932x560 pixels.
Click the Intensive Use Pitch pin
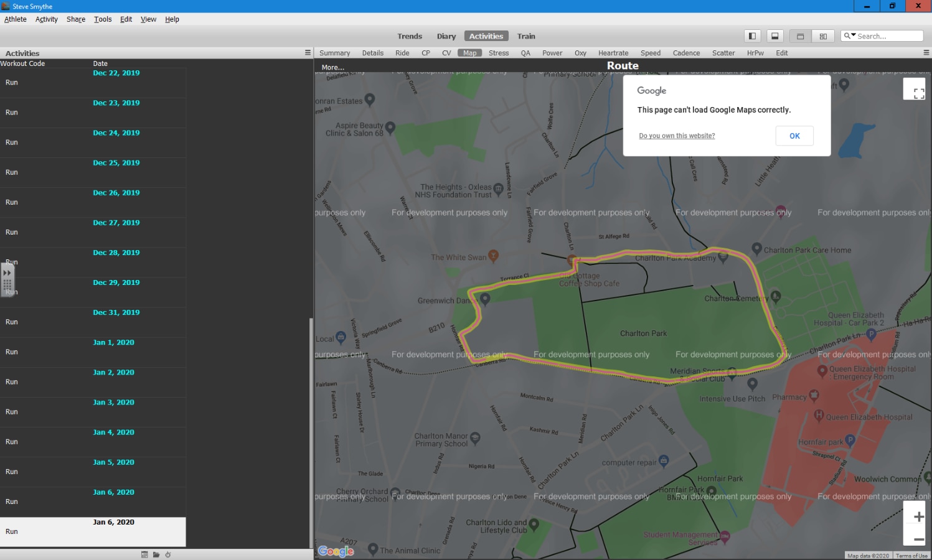pos(752,384)
